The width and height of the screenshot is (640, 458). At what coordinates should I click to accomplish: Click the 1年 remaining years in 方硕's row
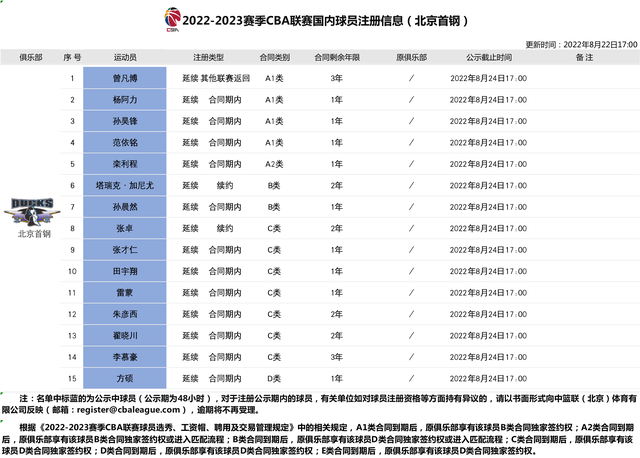337,378
